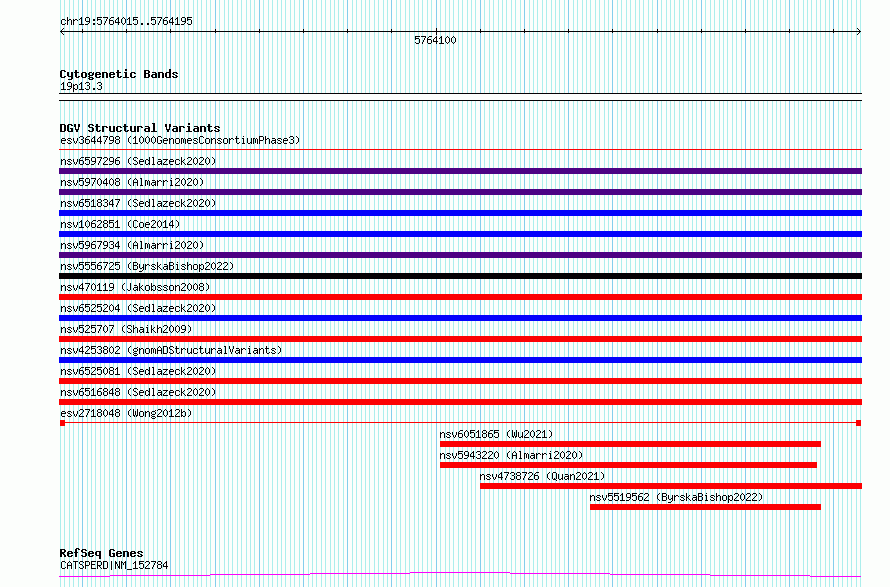Open the nsv470119 (Jakobsson2008) variant label
This screenshot has width=890, height=587.
pyautogui.click(x=135, y=287)
